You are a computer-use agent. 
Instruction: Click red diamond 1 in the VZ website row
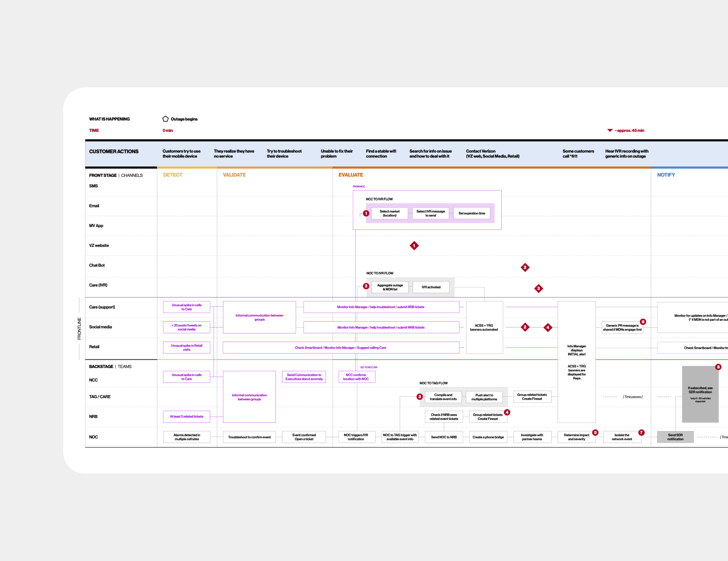point(414,246)
